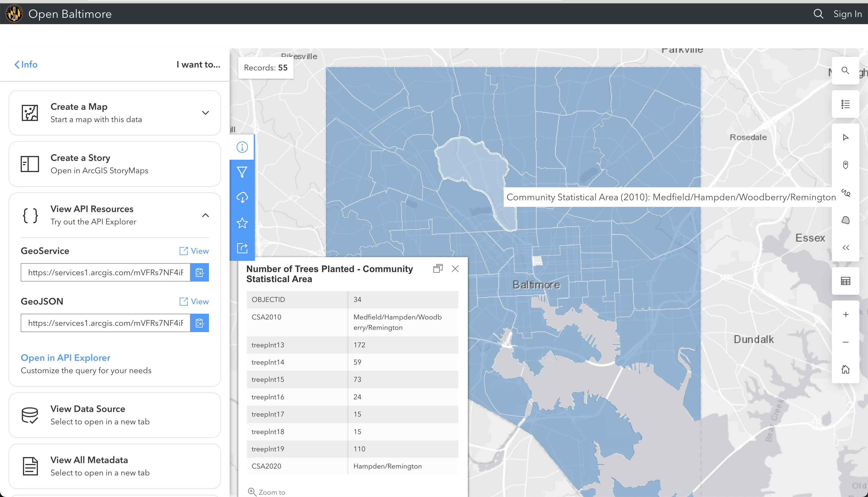Click the star icon to favorite the dataset
The width and height of the screenshot is (868, 497).
tap(242, 223)
